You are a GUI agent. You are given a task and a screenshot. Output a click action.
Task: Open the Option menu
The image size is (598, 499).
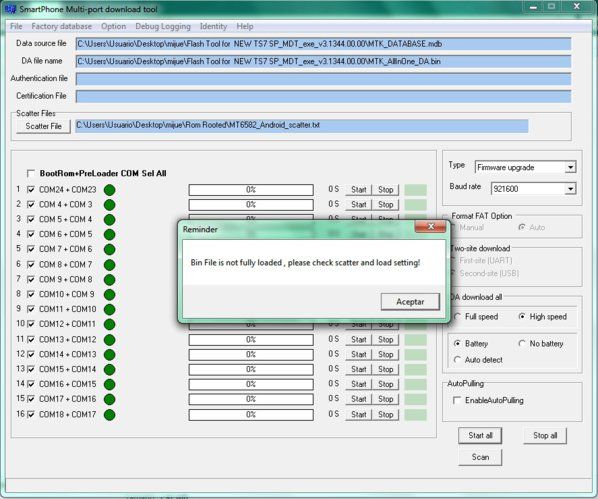113,26
